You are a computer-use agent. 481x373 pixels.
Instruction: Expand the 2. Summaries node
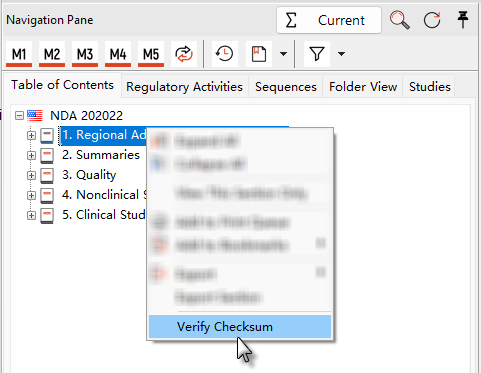tap(31, 155)
